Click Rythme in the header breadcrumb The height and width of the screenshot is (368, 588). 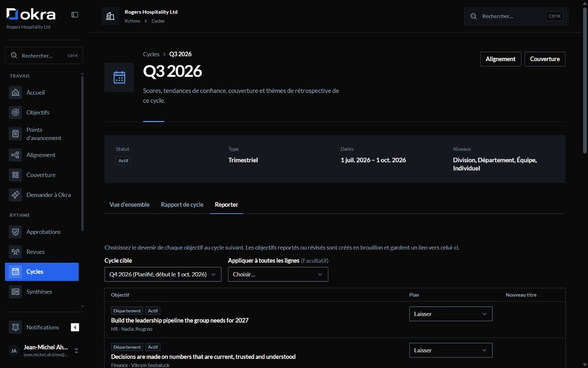pyautogui.click(x=132, y=21)
